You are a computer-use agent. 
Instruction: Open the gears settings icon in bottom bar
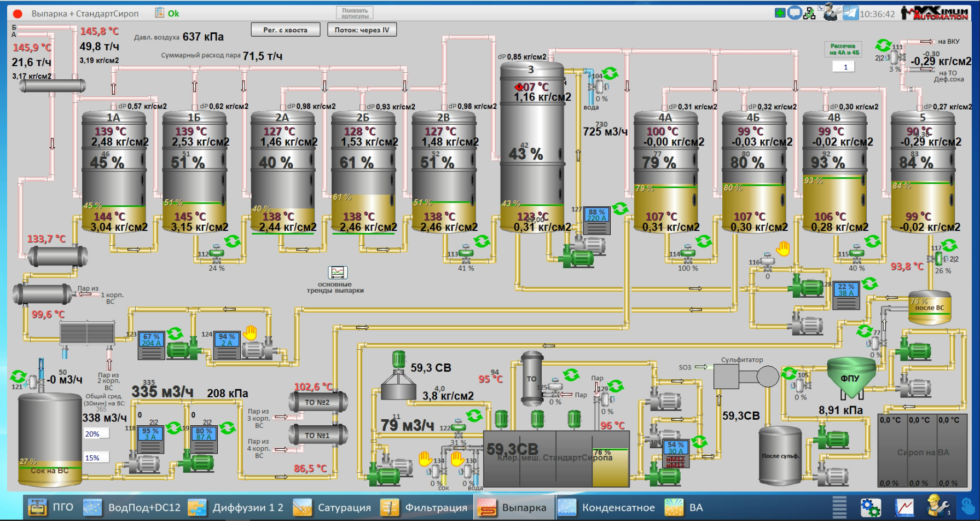[870, 507]
